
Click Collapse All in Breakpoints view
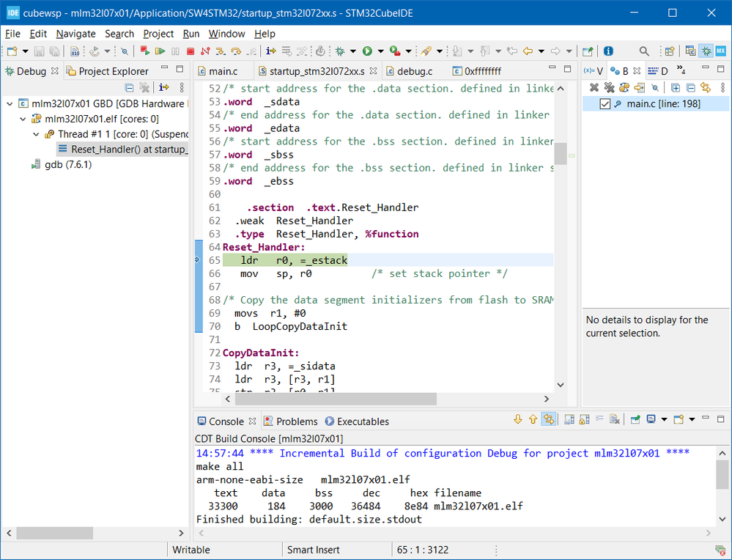click(x=691, y=87)
